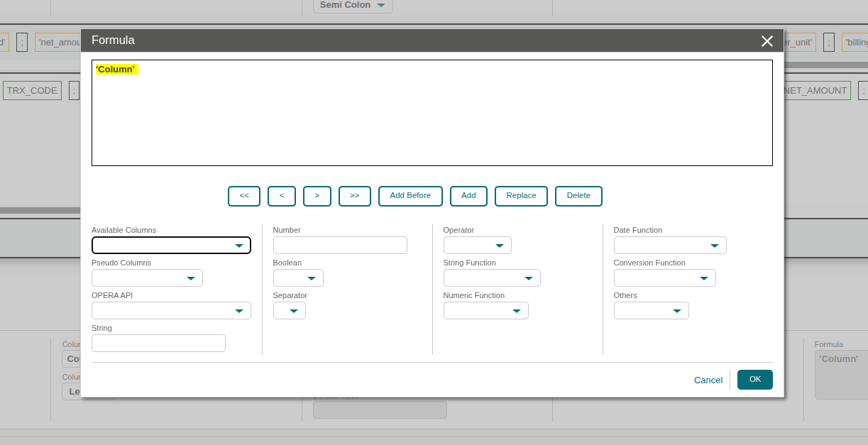Confirm formula with OK button
Viewport: 868px width, 445px height.
click(754, 380)
